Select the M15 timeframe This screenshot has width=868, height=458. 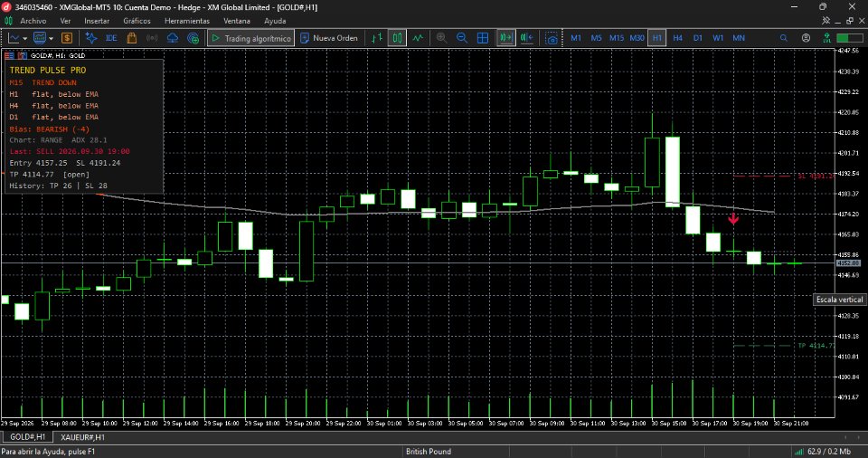(617, 38)
